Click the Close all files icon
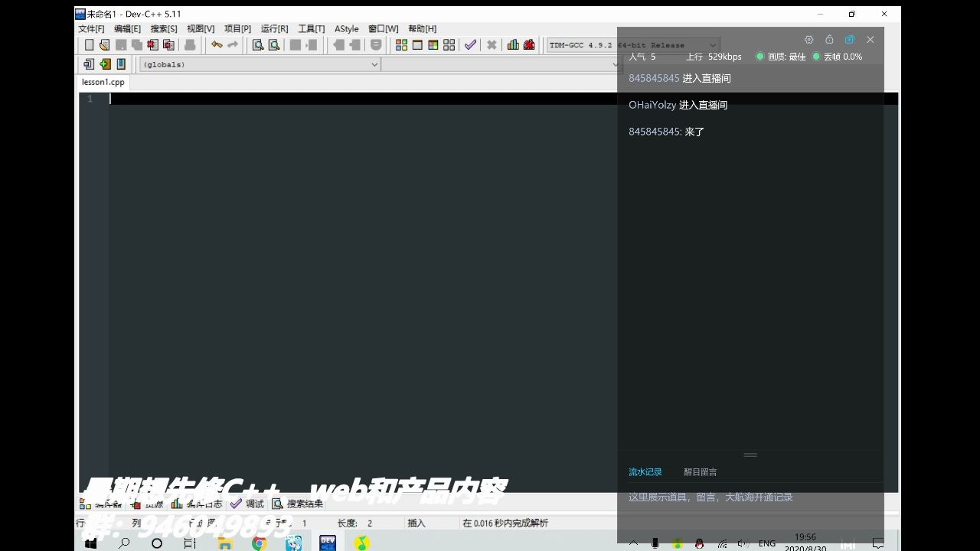The height and width of the screenshot is (551, 980). point(168,45)
